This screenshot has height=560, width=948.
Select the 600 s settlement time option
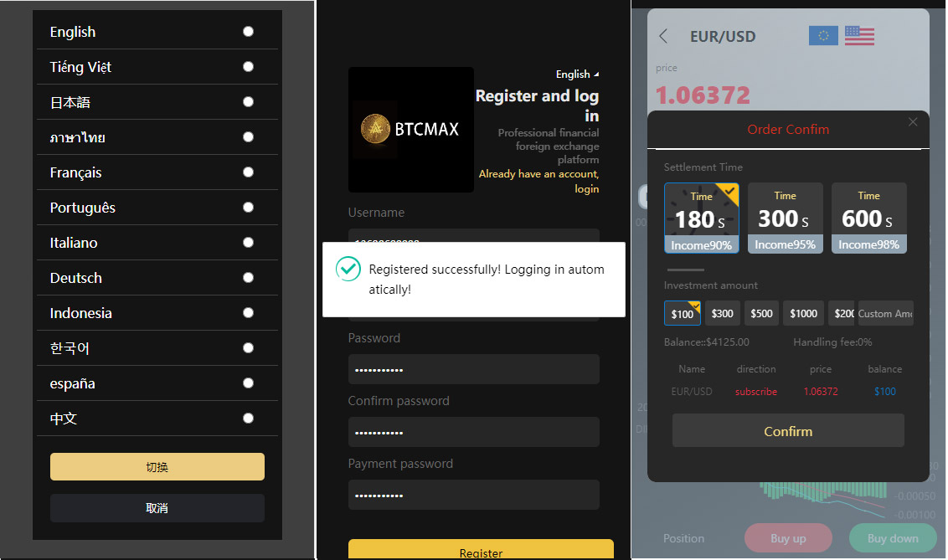(x=868, y=218)
